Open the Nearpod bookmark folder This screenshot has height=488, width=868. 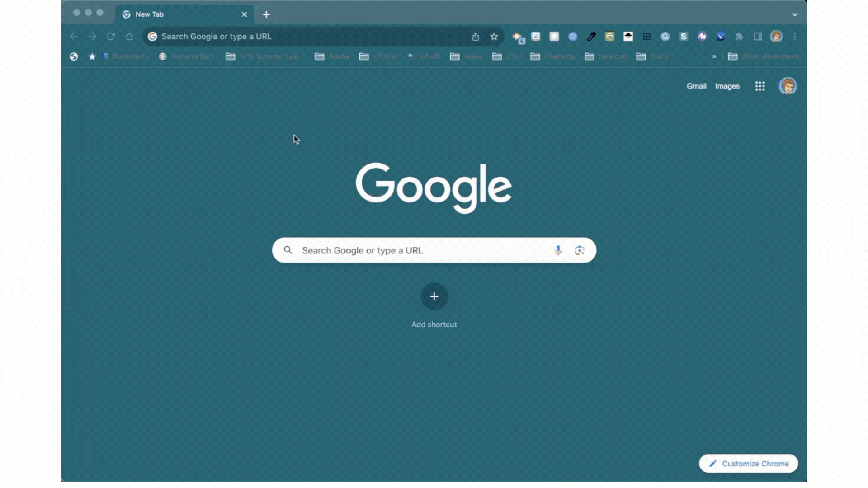606,56
